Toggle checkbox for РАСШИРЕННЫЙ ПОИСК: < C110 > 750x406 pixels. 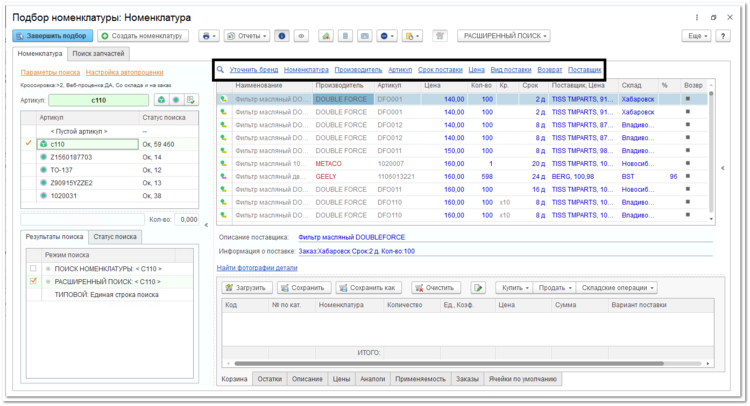coord(33,281)
